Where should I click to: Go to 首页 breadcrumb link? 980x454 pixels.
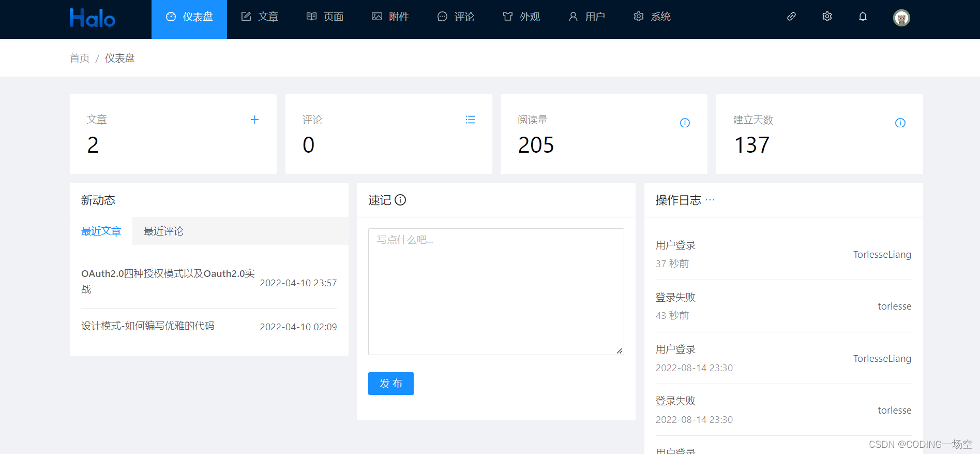[80, 58]
